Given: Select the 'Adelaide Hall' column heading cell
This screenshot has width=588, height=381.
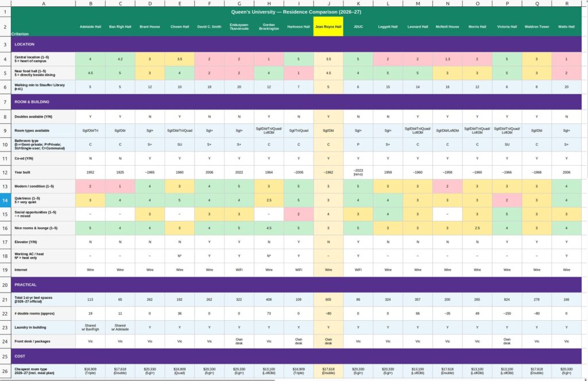Looking at the screenshot, I should 90,26.
